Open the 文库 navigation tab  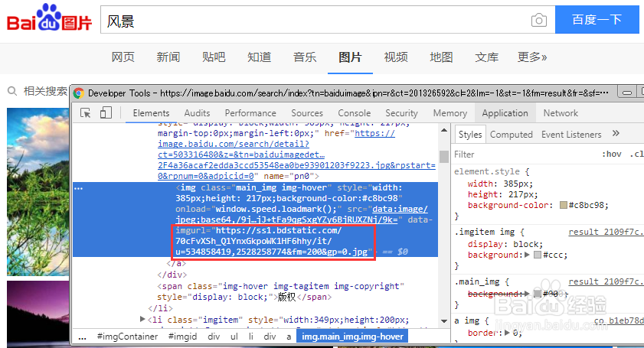tap(487, 57)
